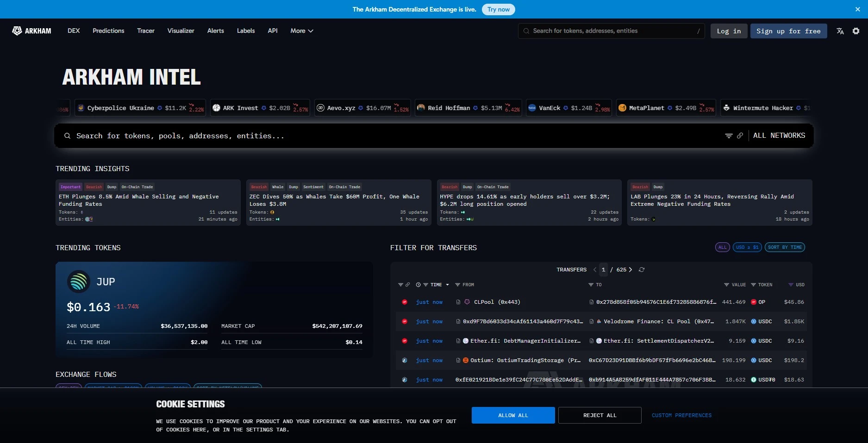Click the clock icon in TIME column

click(x=418, y=285)
